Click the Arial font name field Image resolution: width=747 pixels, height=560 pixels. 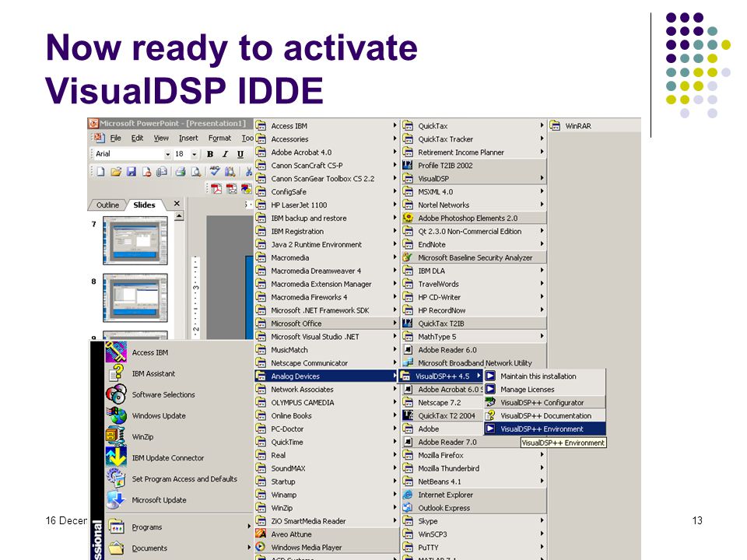pyautogui.click(x=129, y=154)
